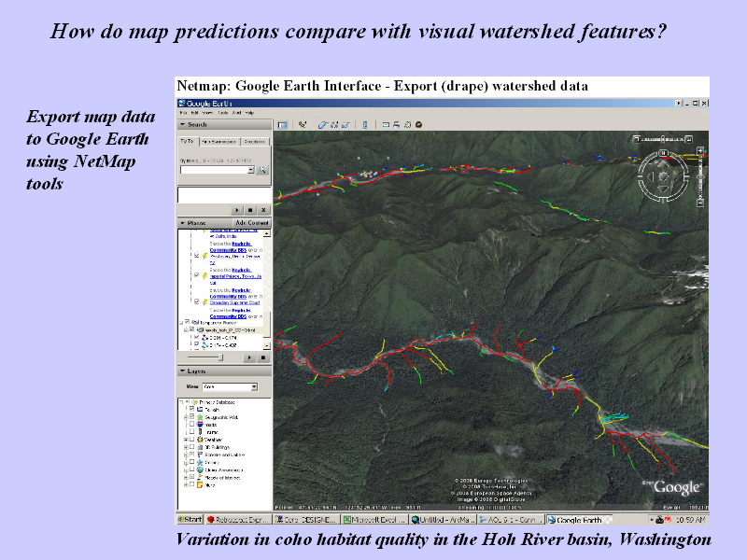The height and width of the screenshot is (560, 747).
Task: Toggle the sidebar show/hide toolbar icon
Action: pyautogui.click(x=282, y=125)
